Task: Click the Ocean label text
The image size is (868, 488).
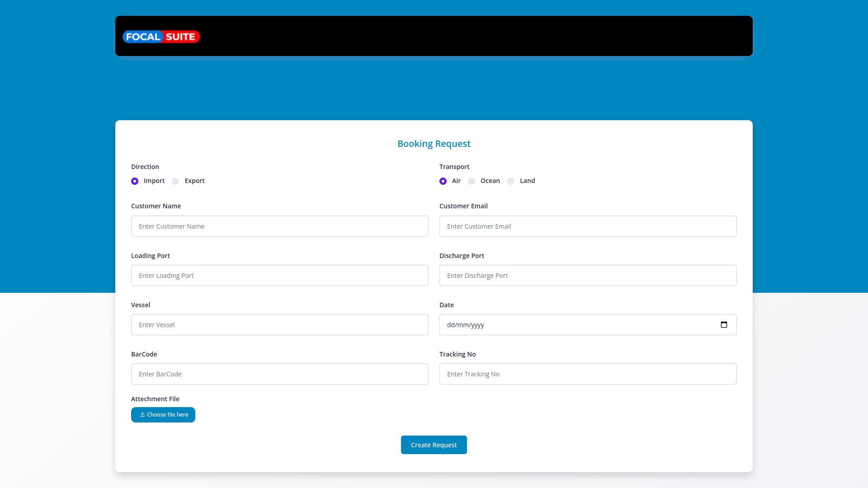Action: tap(490, 181)
